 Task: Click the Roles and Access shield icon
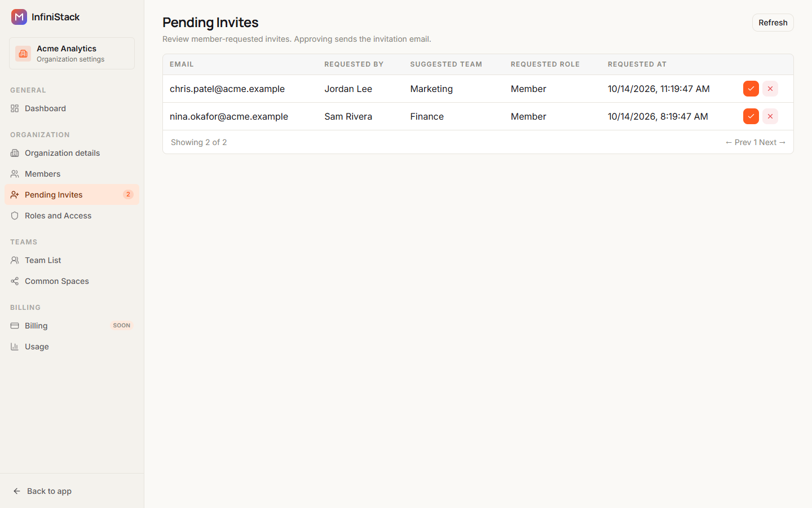(15, 216)
